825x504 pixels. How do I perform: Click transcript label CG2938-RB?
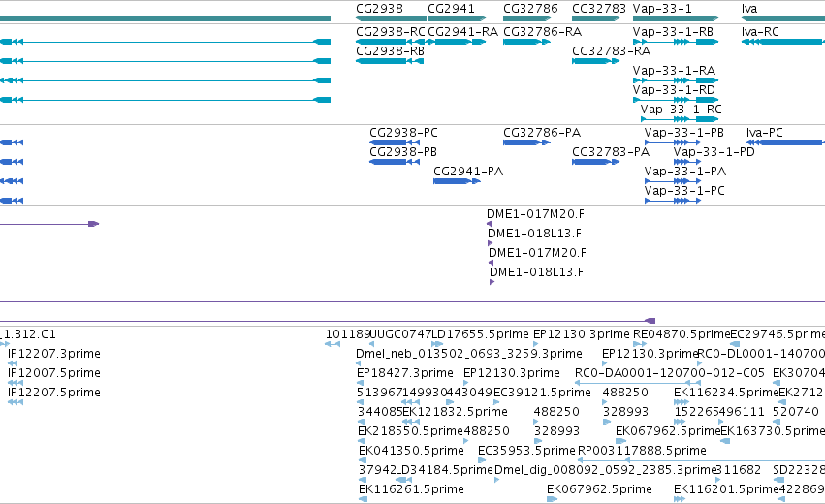click(x=390, y=51)
